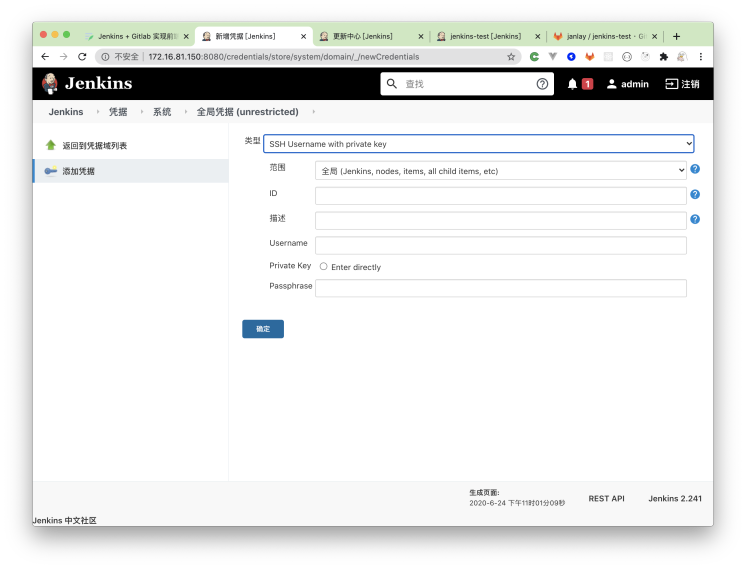
Task: Focus the Passphrase input field
Action: click(x=501, y=288)
